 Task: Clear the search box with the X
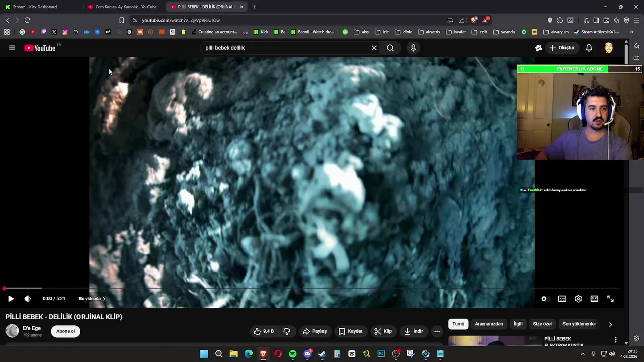[374, 48]
